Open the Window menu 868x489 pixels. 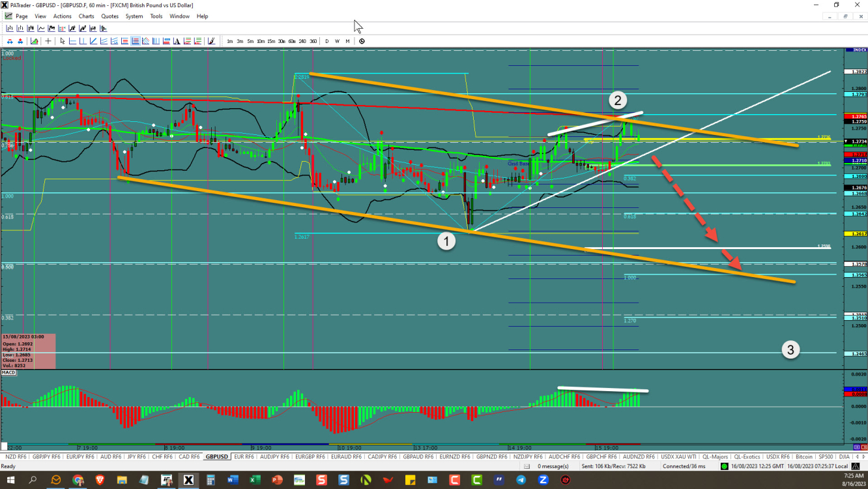[179, 16]
